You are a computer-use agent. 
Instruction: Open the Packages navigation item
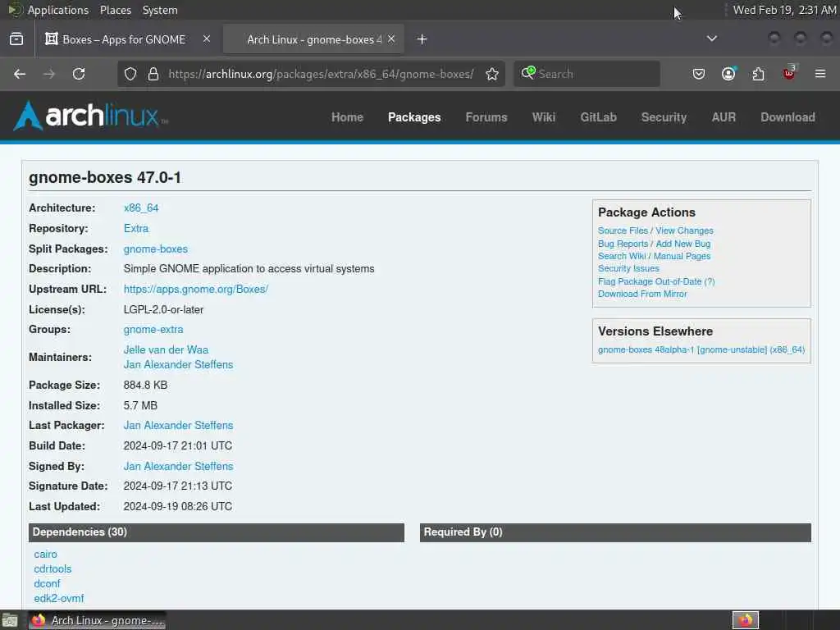(414, 117)
